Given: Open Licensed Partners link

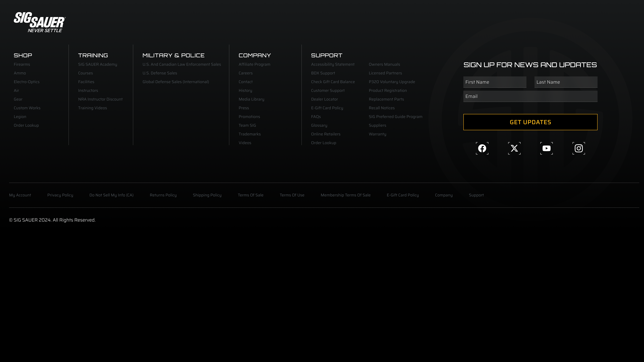Looking at the screenshot, I should (x=386, y=73).
